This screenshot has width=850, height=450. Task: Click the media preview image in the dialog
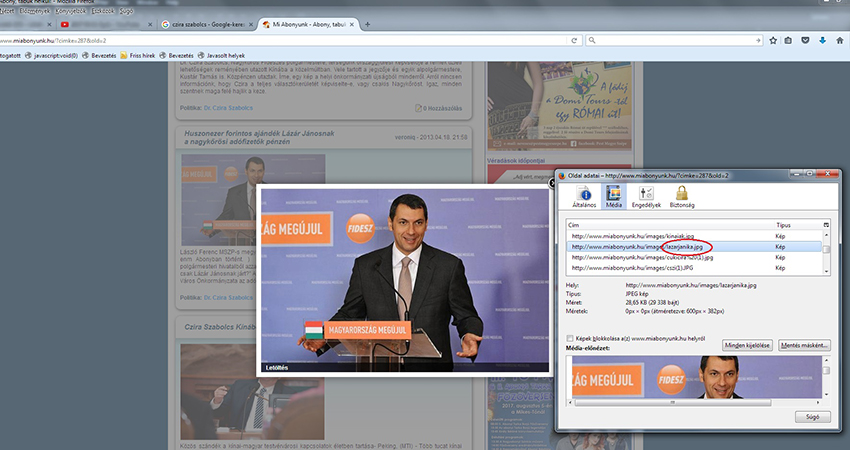pos(697,377)
